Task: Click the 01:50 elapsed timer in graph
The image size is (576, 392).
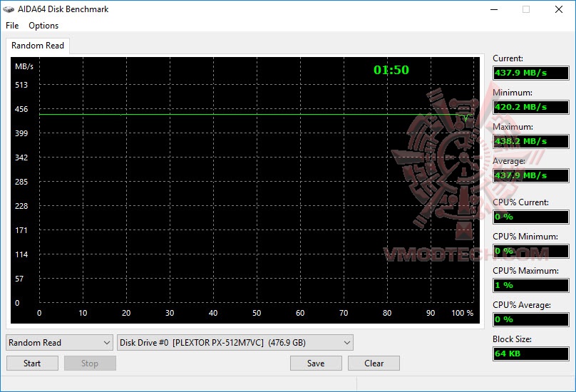Action: pos(391,70)
